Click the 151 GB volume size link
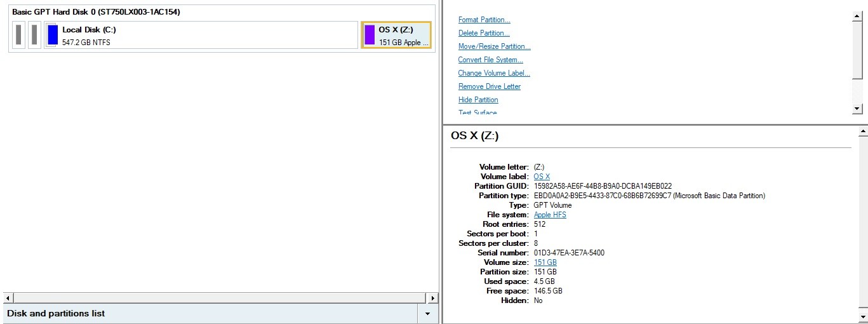This screenshot has width=868, height=324. (x=545, y=262)
